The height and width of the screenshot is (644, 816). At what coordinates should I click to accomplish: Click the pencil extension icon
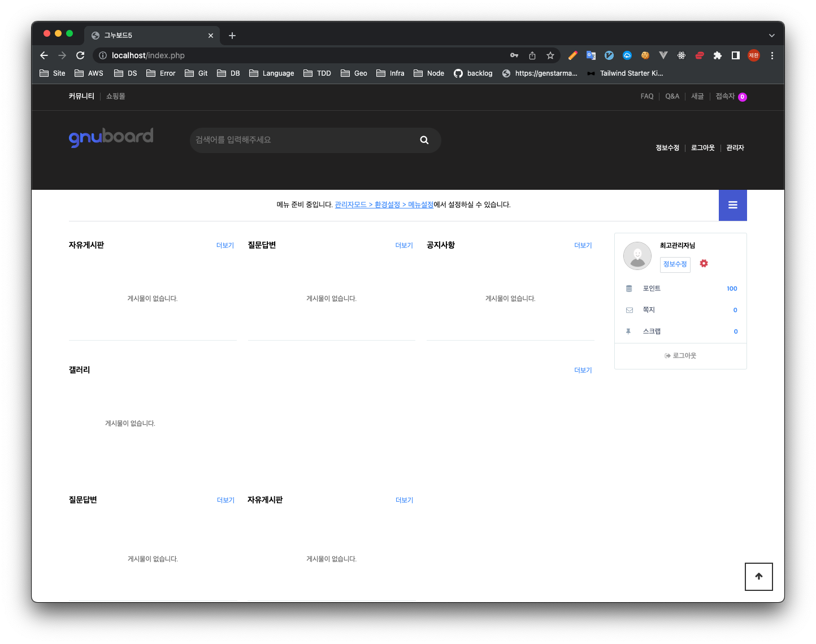point(573,55)
